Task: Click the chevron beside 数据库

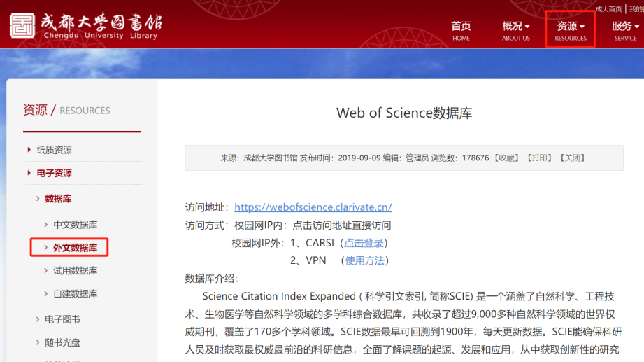Action: [38, 199]
